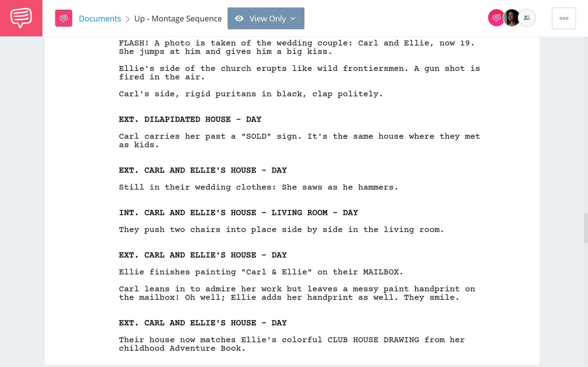Click the View Only eye icon

[x=239, y=18]
